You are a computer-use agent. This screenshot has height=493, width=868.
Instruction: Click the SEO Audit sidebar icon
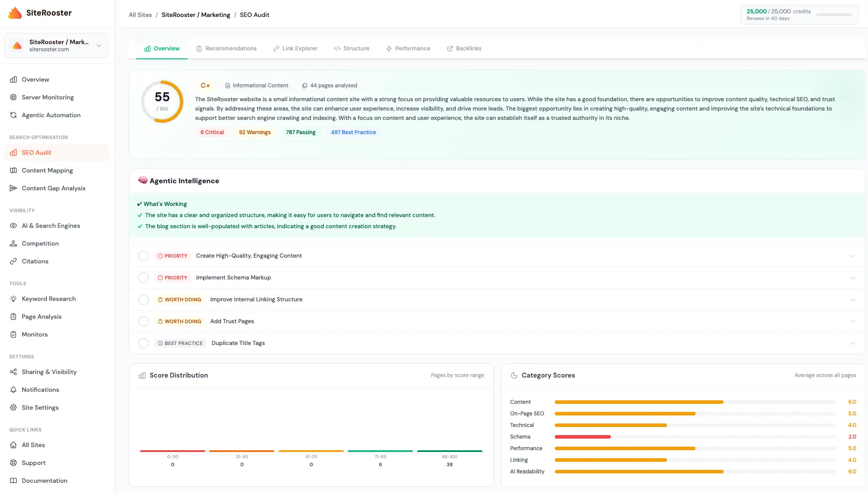pyautogui.click(x=13, y=152)
